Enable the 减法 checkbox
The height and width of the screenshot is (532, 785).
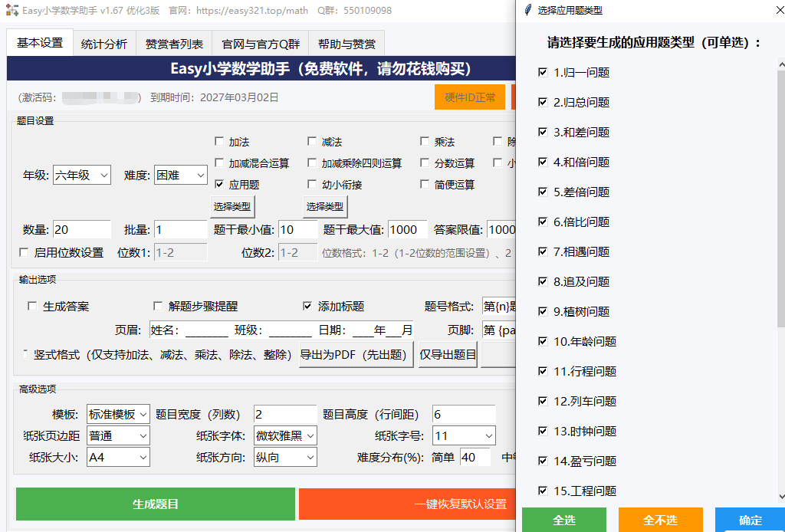point(312,142)
